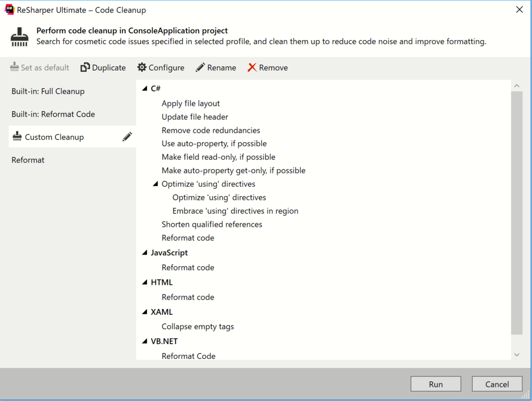Click the 'JavaScript' section heading
Viewport: 532px width, 401px height.
pyautogui.click(x=169, y=253)
